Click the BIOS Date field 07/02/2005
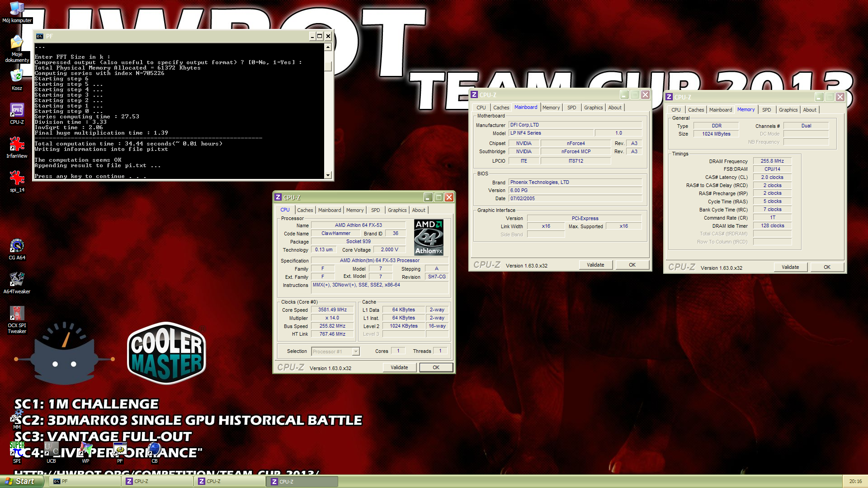The width and height of the screenshot is (868, 488). [575, 198]
